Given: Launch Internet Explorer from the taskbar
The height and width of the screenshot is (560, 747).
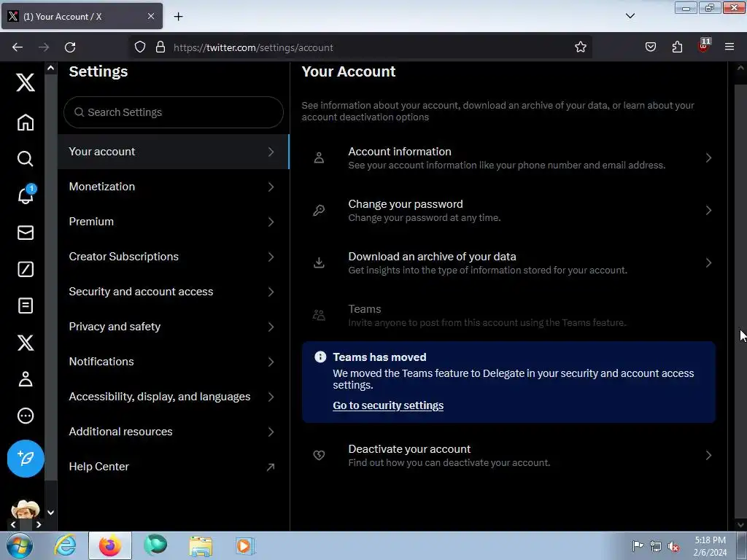Looking at the screenshot, I should [65, 545].
